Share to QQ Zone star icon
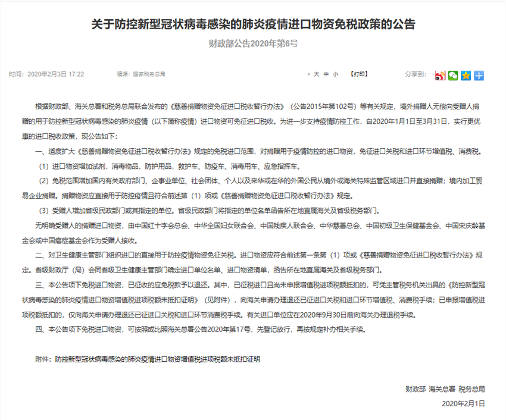 click(466, 76)
